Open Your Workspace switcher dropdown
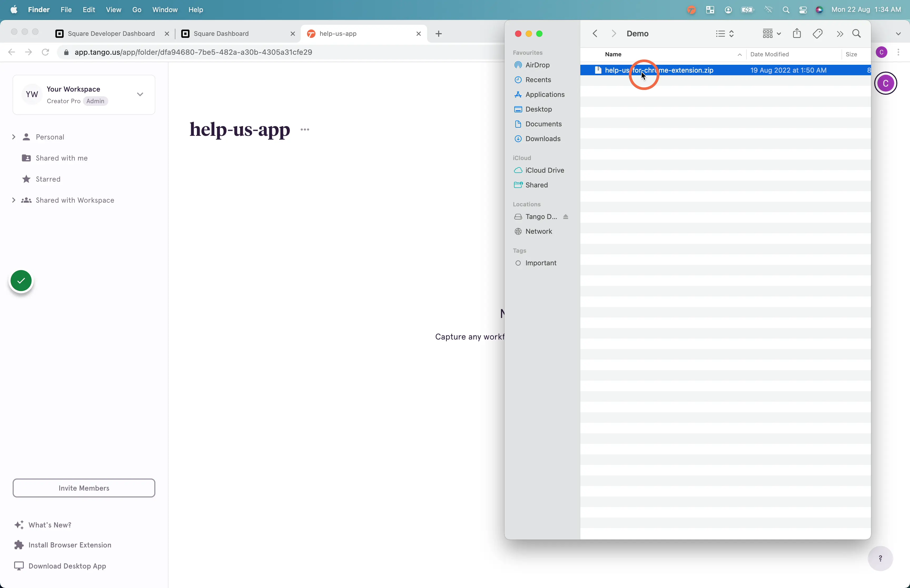The width and height of the screenshot is (910, 588). click(84, 95)
